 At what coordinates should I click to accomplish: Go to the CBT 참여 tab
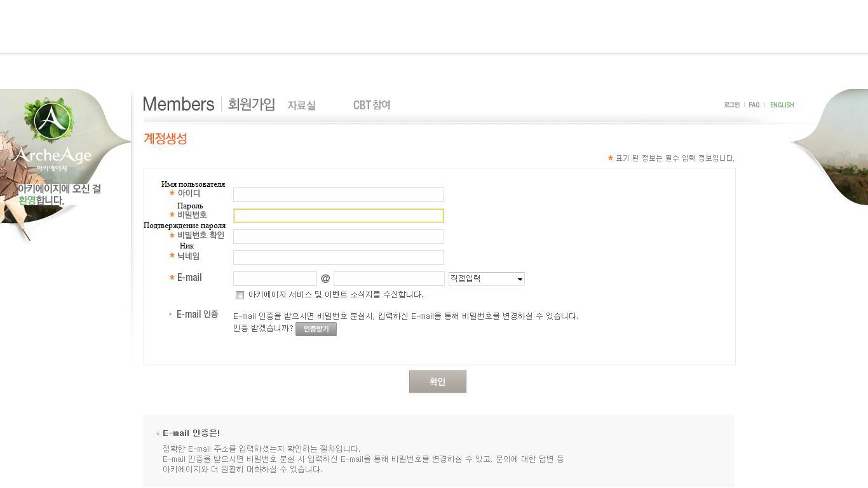click(x=372, y=105)
